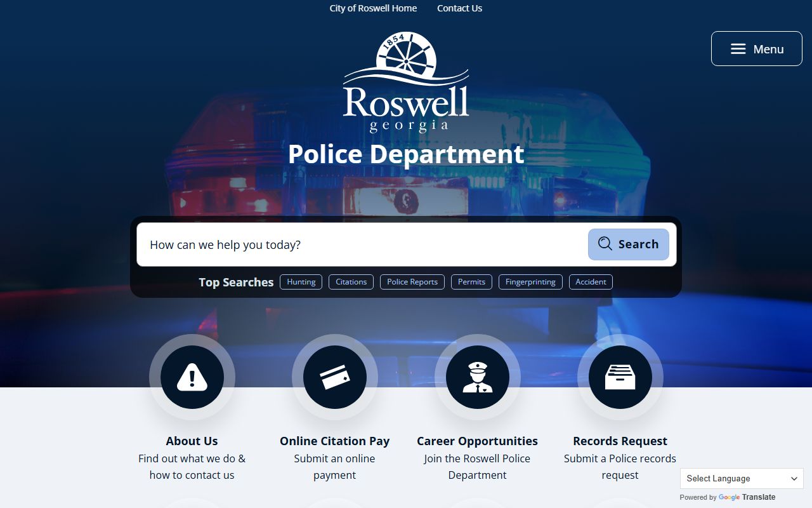Select the Citations top search tag
The width and height of the screenshot is (812, 508).
pos(351,282)
